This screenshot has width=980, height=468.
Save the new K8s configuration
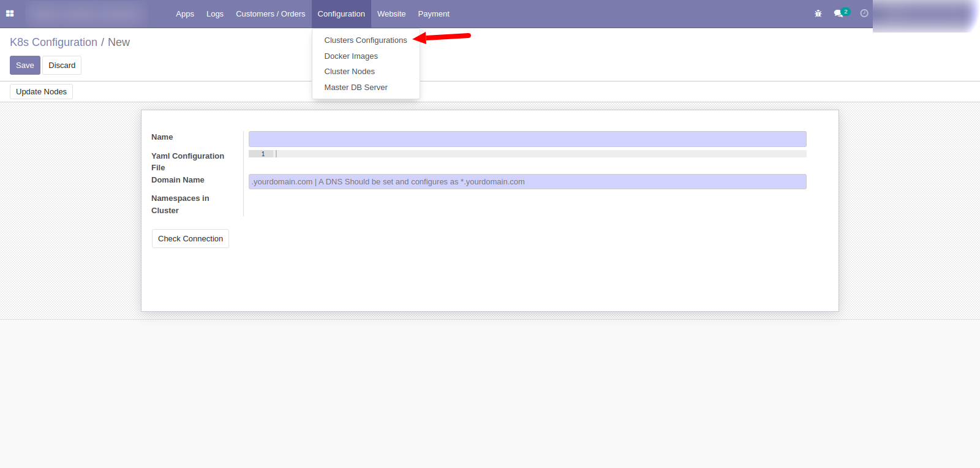25,66
